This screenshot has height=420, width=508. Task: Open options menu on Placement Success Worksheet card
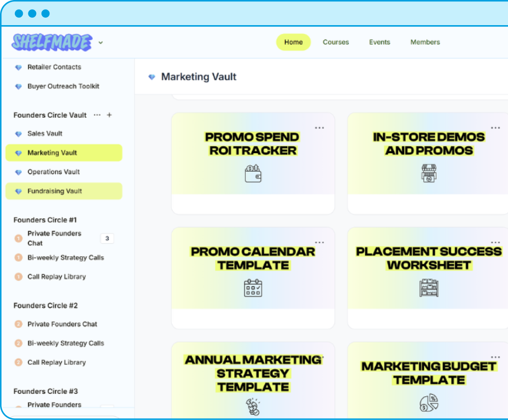pos(495,242)
